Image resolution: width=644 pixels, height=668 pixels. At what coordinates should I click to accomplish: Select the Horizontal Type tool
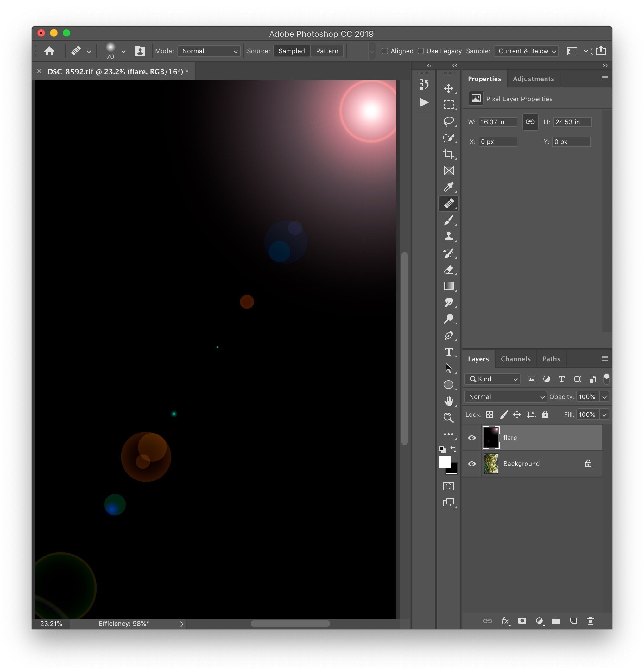point(449,352)
